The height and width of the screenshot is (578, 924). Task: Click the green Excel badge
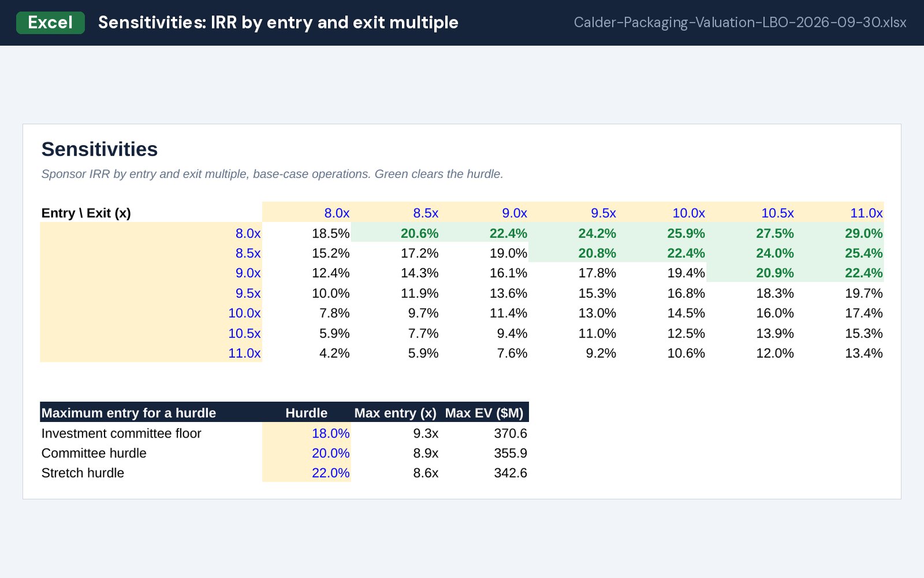(50, 23)
